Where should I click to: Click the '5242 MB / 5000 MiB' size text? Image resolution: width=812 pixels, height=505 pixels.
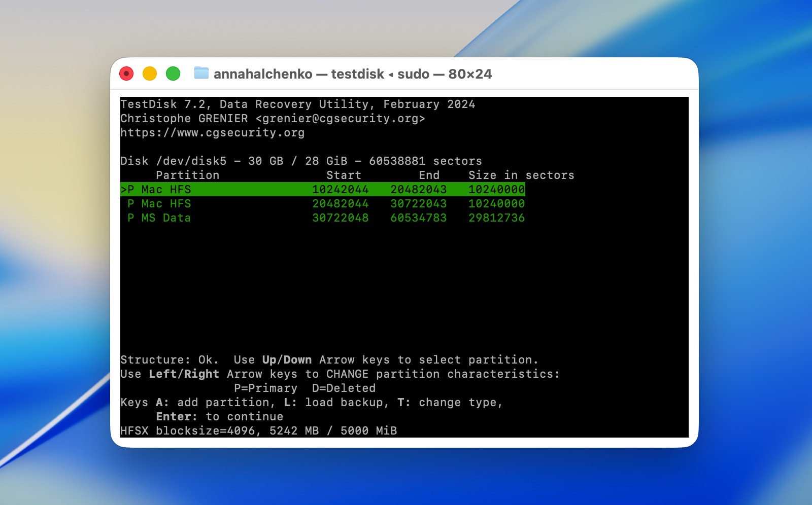pos(333,430)
